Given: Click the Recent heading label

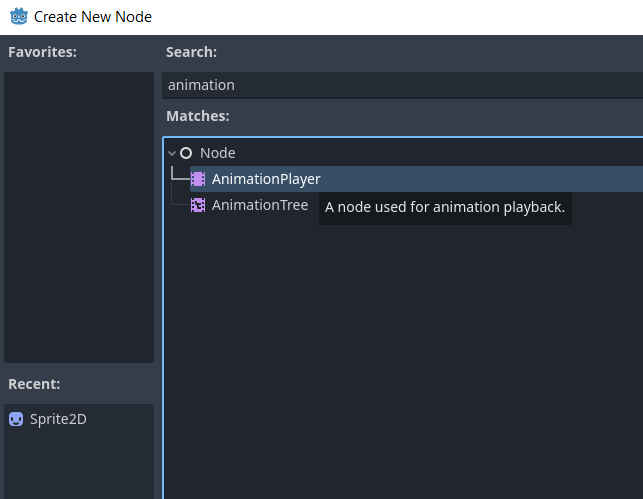Looking at the screenshot, I should (34, 384).
